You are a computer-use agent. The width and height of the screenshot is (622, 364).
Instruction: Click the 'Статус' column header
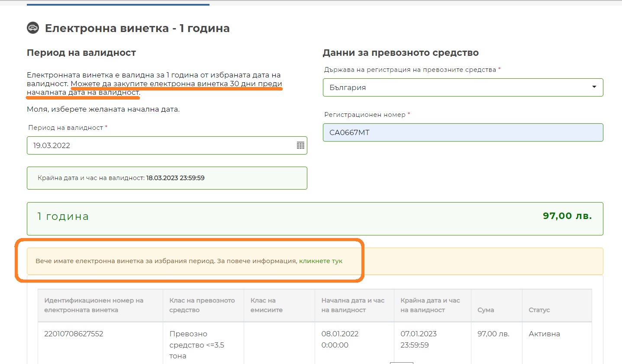click(x=539, y=310)
